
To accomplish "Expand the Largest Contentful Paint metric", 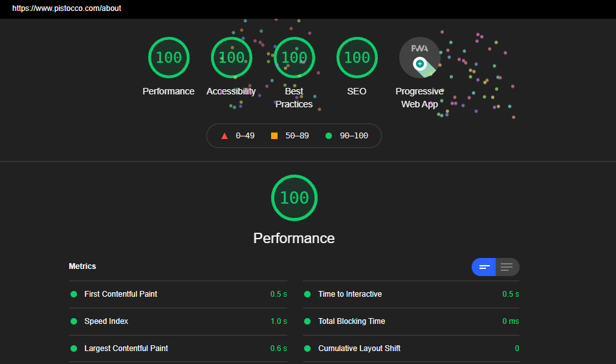I will [126, 348].
